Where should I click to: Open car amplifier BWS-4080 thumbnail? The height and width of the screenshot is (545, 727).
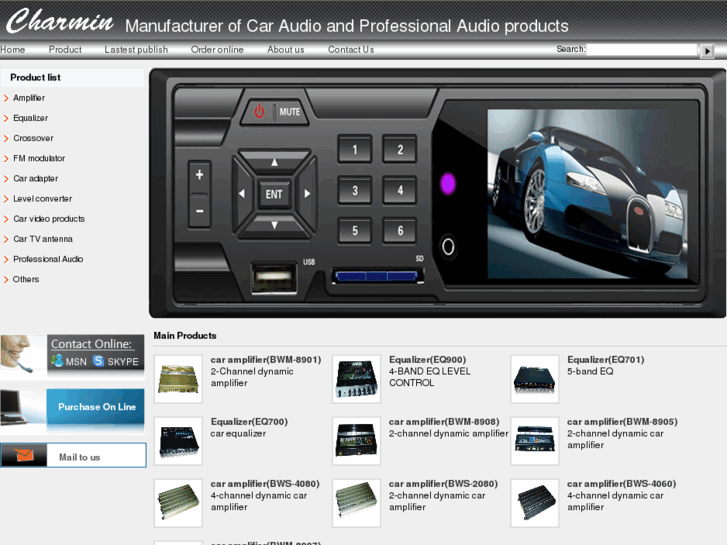[x=178, y=503]
